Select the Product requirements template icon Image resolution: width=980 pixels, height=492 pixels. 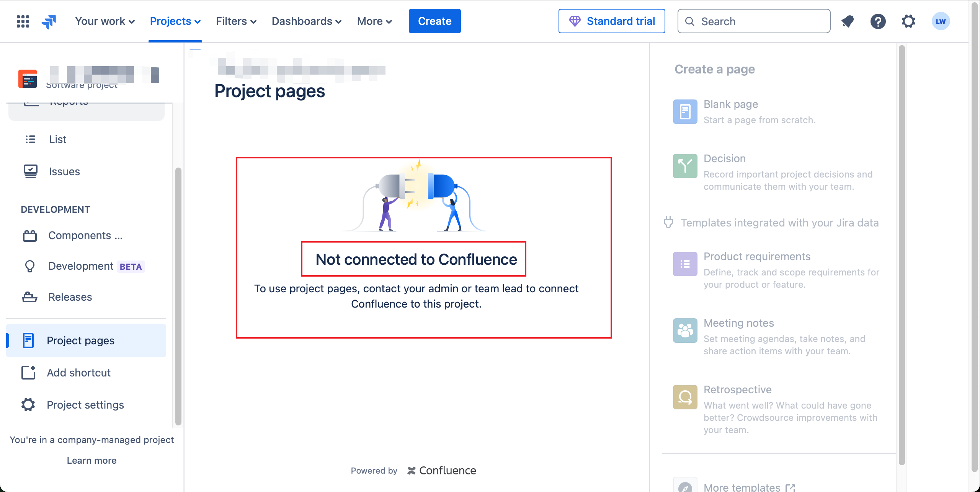pos(685,264)
